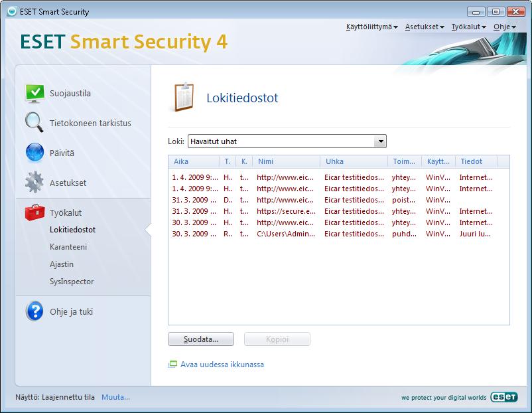Sort by the K. column header

(244, 161)
